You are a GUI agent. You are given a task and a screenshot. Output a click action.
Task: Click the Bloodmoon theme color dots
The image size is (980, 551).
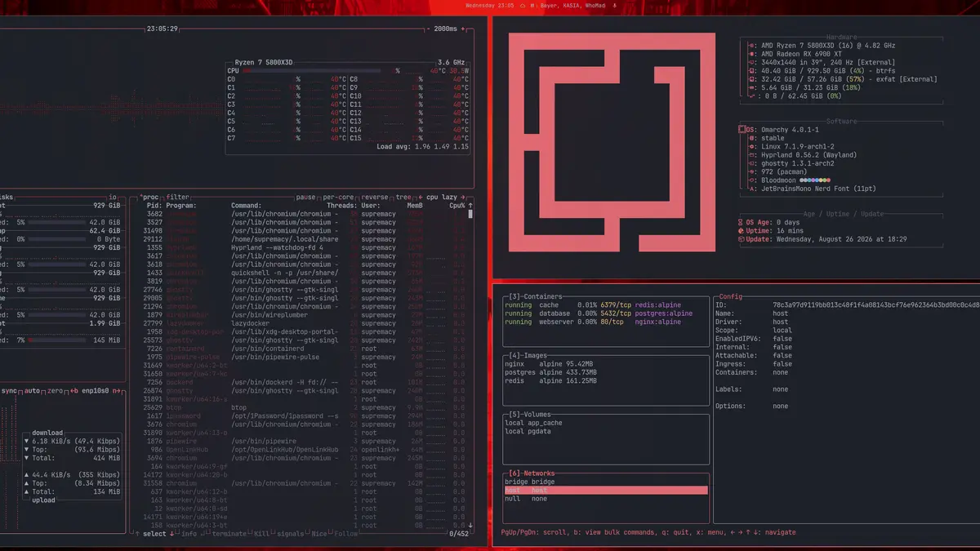tap(816, 180)
